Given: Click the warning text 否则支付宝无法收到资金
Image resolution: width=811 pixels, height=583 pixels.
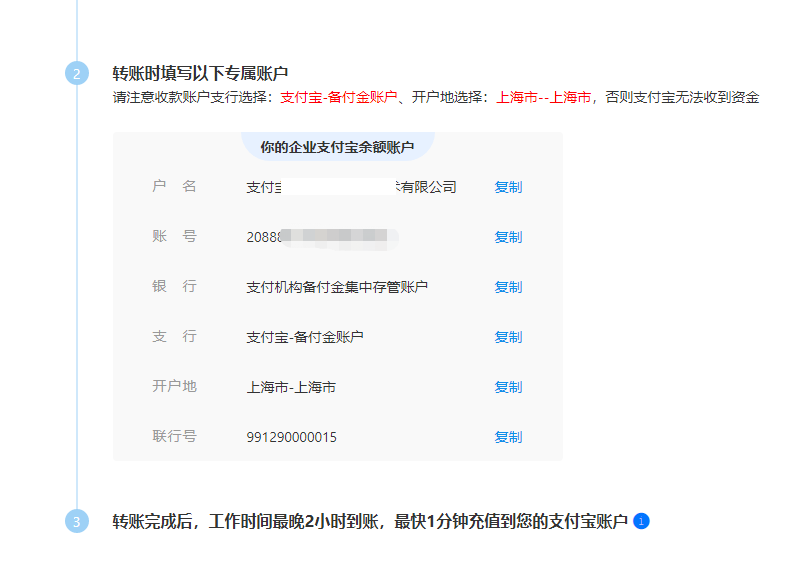Looking at the screenshot, I should coord(682,97).
